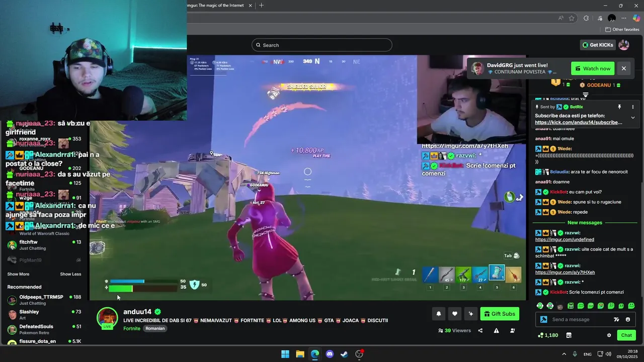644x362 pixels.
Task: Click the notification bell under the stream
Action: (439, 314)
